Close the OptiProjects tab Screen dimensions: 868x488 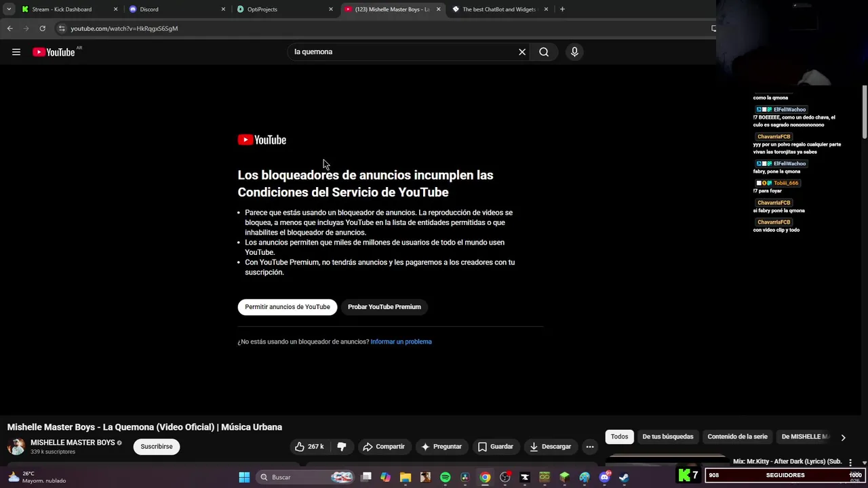[331, 9]
